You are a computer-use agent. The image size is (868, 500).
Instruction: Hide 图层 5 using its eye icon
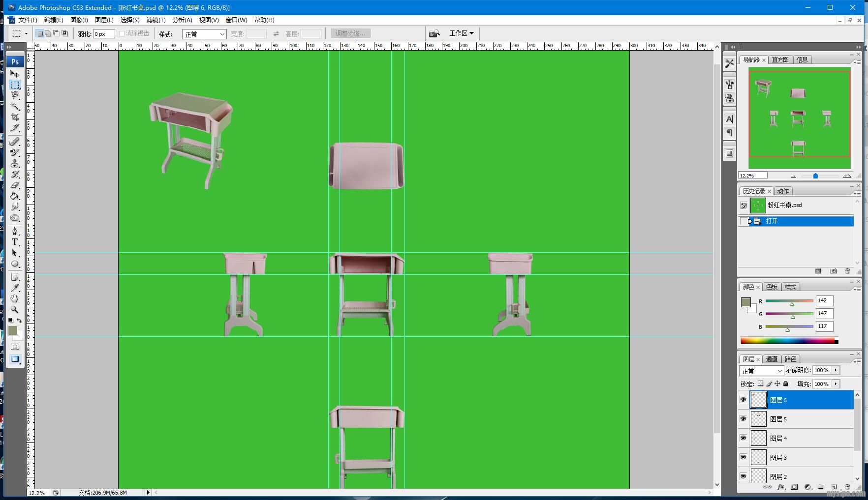tap(743, 419)
